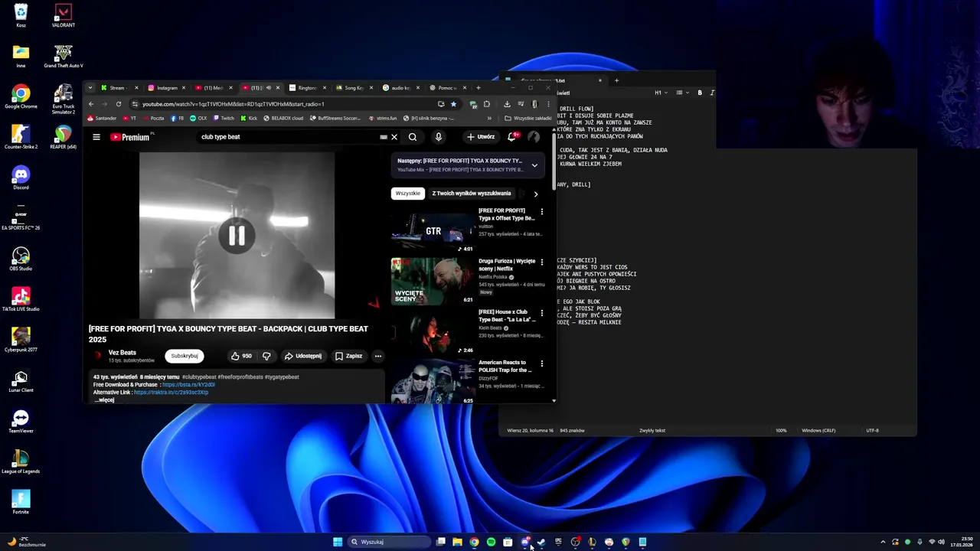
Task: Open the Windows Start button
Action: pyautogui.click(x=338, y=542)
